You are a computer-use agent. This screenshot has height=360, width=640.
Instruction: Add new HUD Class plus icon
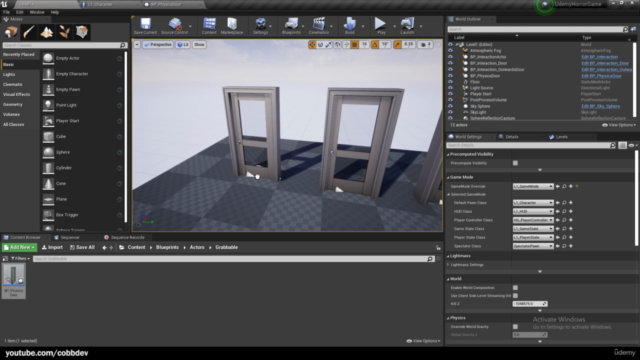click(571, 211)
